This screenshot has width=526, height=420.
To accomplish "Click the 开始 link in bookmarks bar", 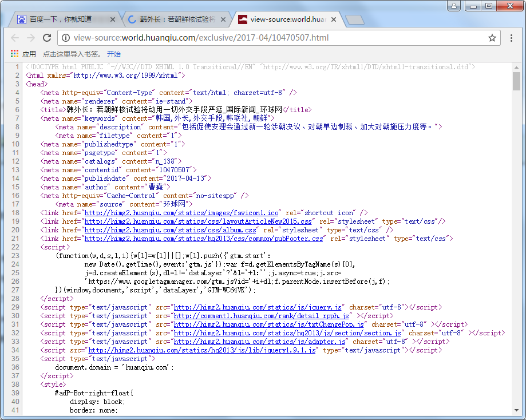I will (113, 54).
